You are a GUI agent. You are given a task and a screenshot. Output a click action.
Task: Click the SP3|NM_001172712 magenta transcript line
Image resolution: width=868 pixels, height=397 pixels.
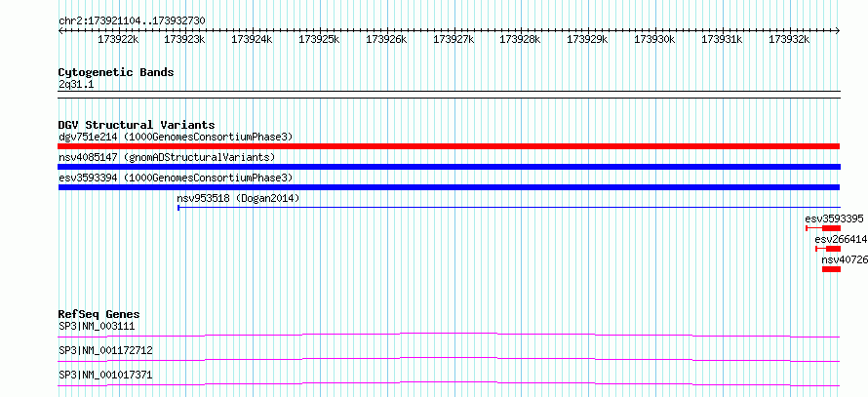tap(449, 359)
